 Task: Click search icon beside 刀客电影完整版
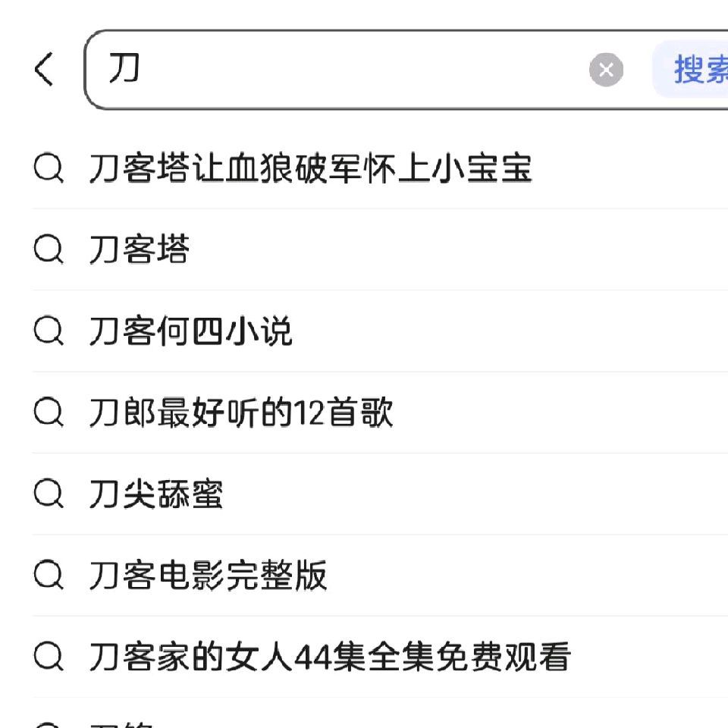click(x=49, y=575)
